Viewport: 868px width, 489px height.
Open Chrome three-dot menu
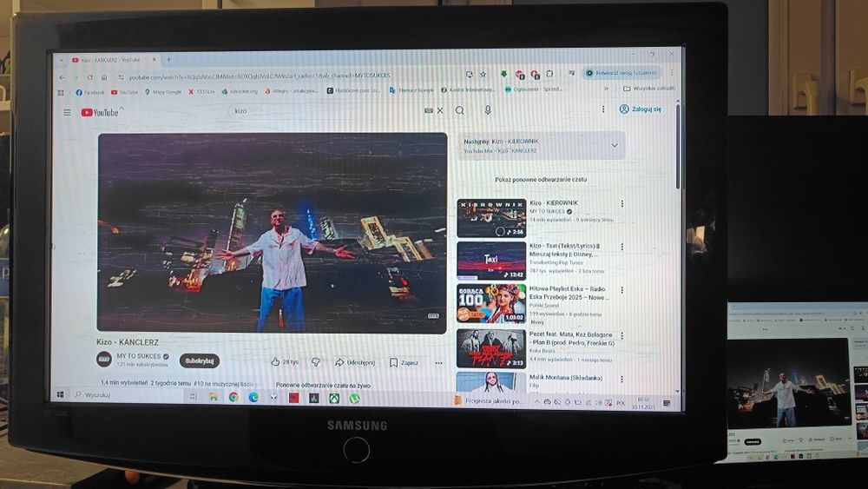672,72
